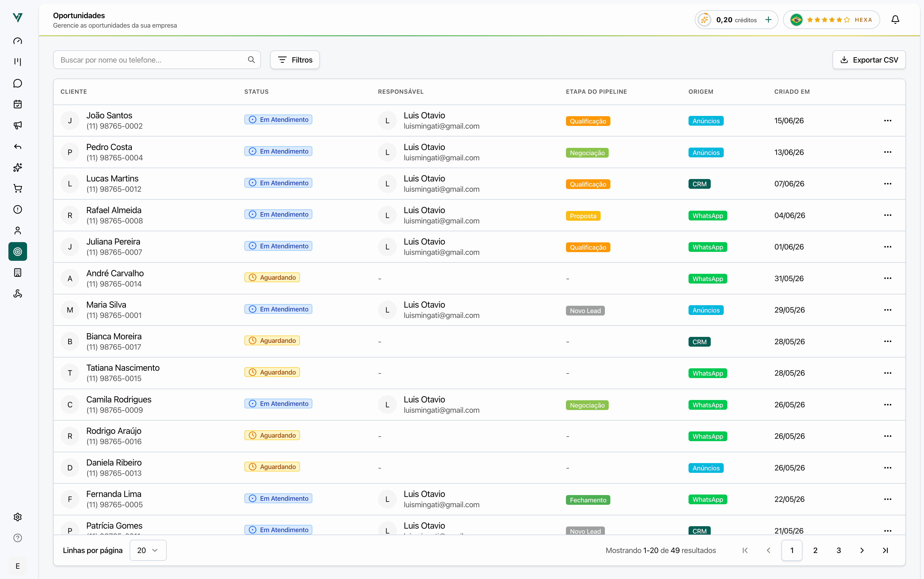This screenshot has width=924, height=579.
Task: Click the Em Atendimento status for Lucas Martins
Action: pos(278,183)
